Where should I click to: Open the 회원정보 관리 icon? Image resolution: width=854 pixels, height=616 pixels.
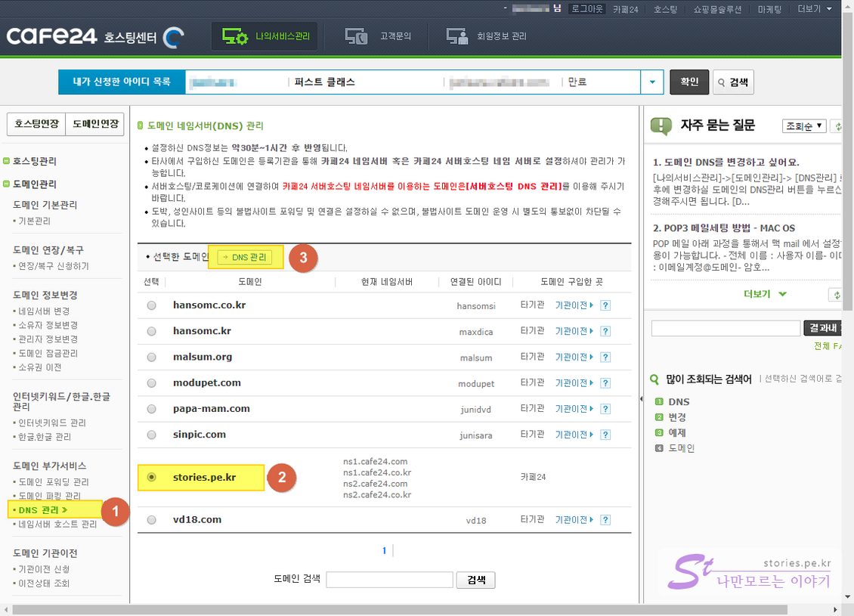click(x=456, y=36)
